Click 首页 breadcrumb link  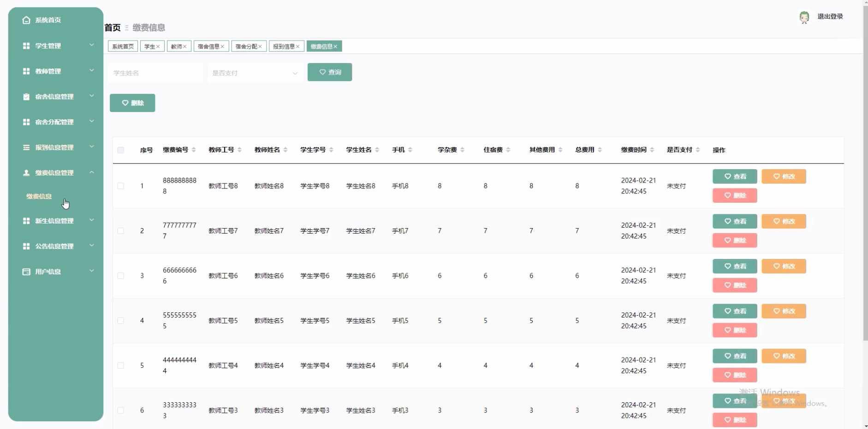point(113,28)
